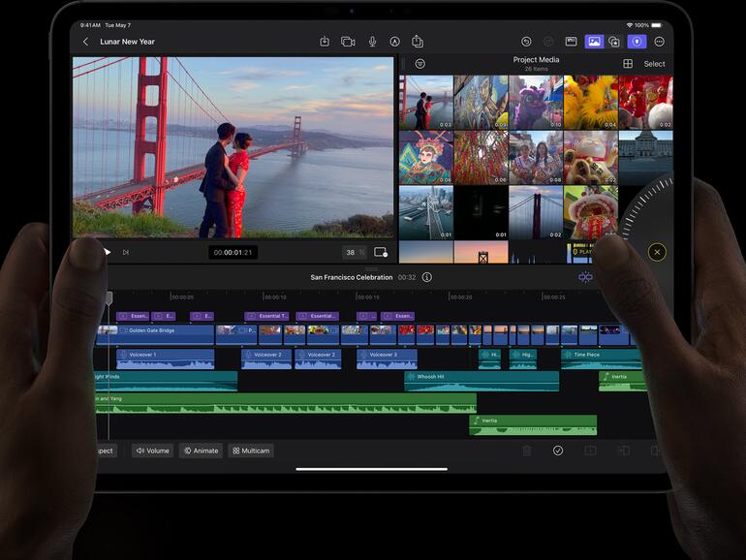Toggle timeline snapping icon
This screenshot has height=560, width=746.
point(585,277)
